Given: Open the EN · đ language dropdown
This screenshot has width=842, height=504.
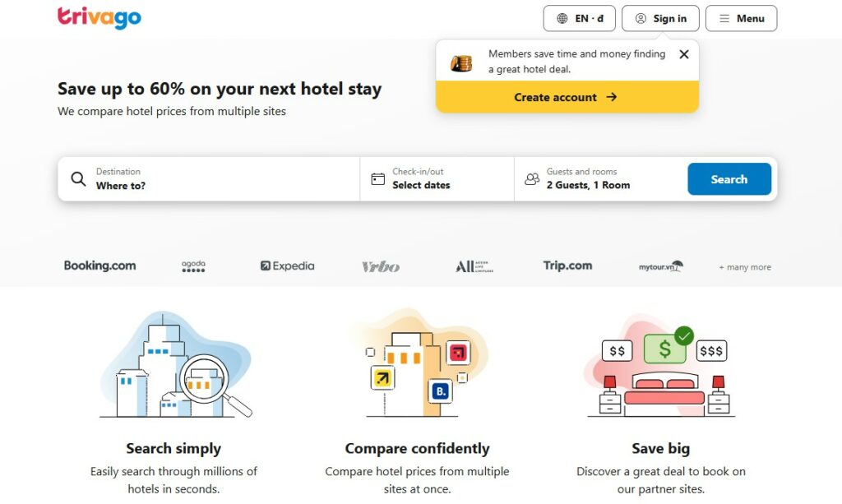Looking at the screenshot, I should tap(579, 17).
